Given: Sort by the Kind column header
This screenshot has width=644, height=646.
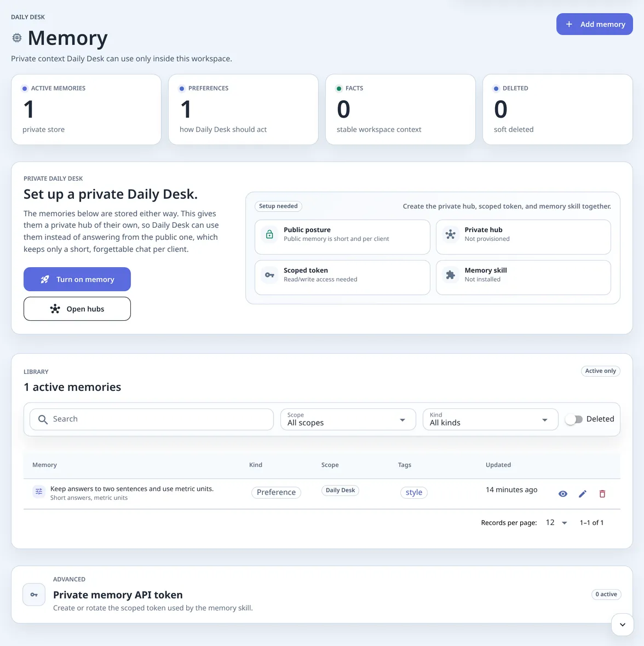Looking at the screenshot, I should (255, 465).
